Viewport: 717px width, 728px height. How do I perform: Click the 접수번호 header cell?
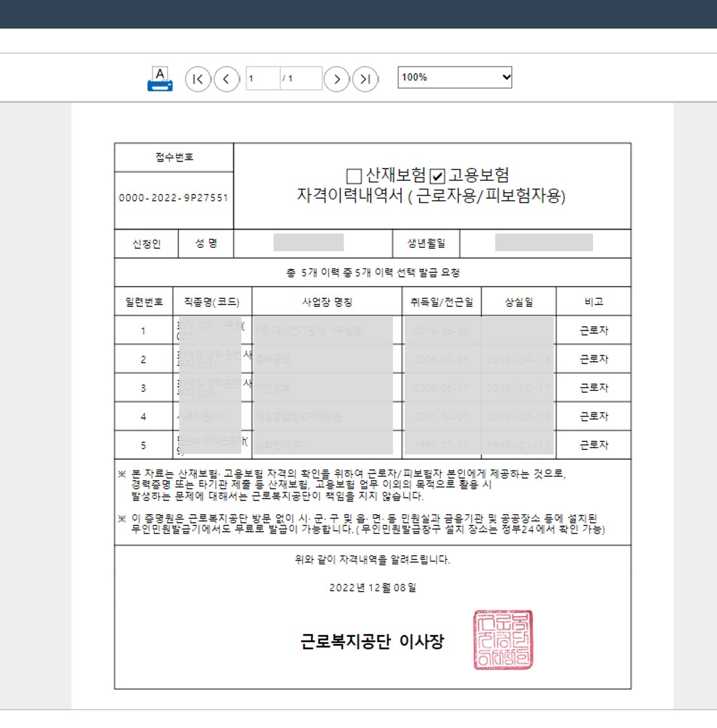click(x=174, y=157)
